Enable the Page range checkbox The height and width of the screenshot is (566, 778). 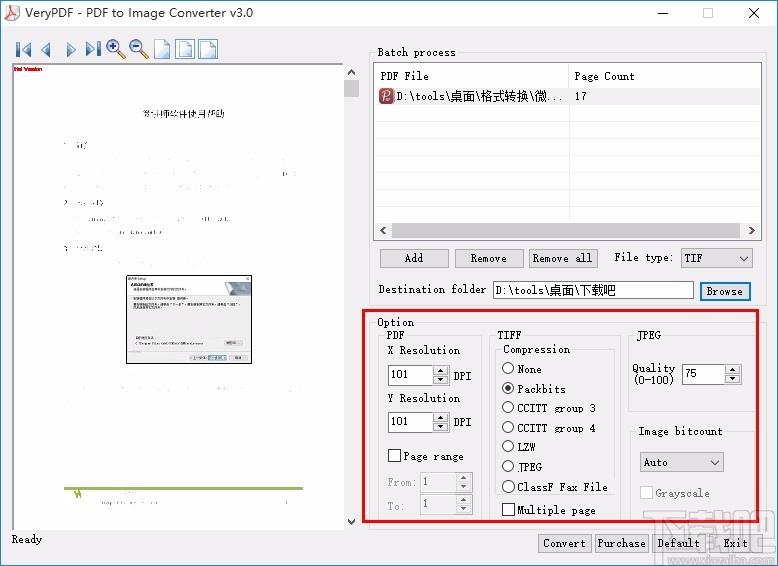click(394, 455)
